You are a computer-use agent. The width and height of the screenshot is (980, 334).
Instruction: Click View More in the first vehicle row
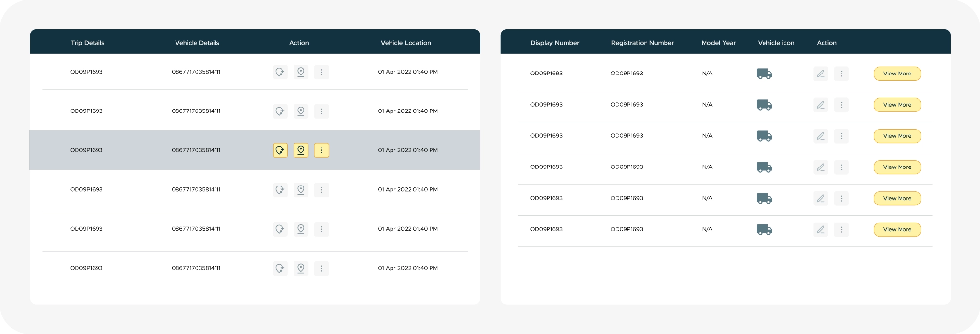point(897,74)
